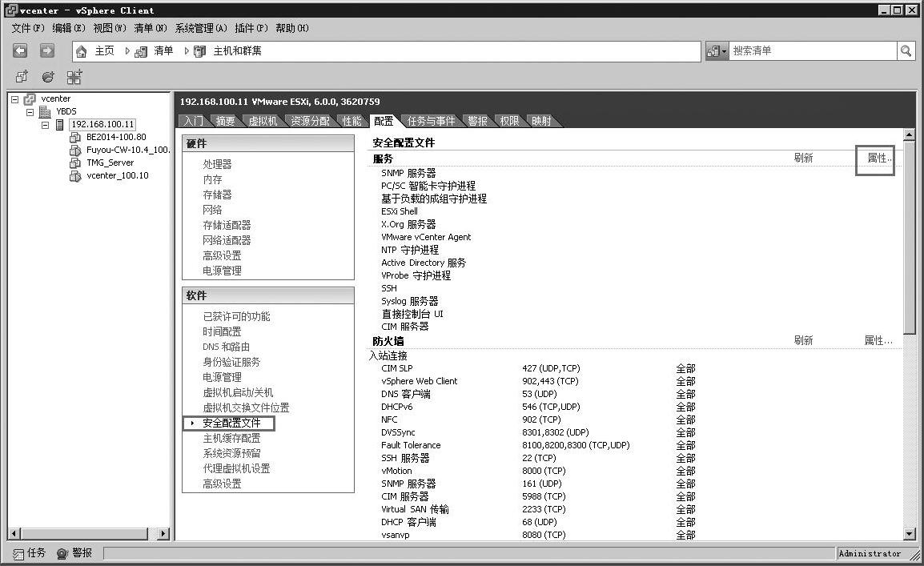Collapse the YBDS datacenter node
This screenshot has height=566, width=924.
(30, 112)
